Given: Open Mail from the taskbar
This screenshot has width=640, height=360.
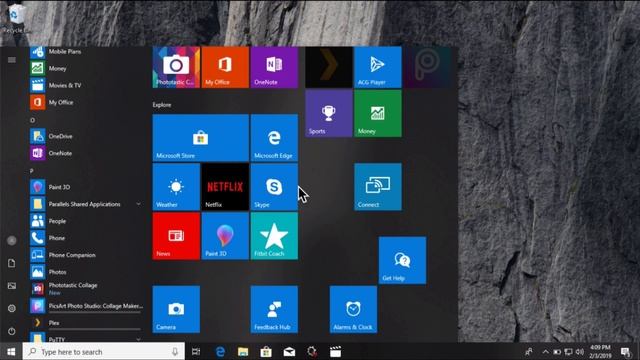Looking at the screenshot, I should 289,351.
